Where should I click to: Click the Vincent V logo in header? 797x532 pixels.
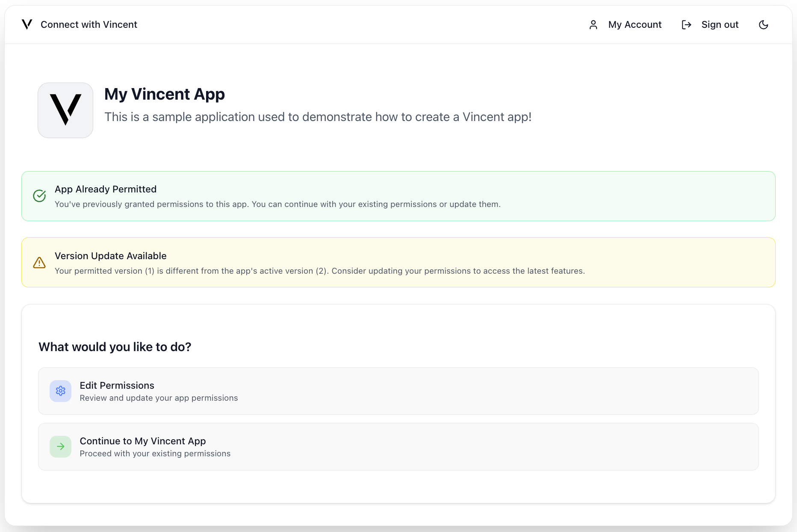click(x=27, y=24)
